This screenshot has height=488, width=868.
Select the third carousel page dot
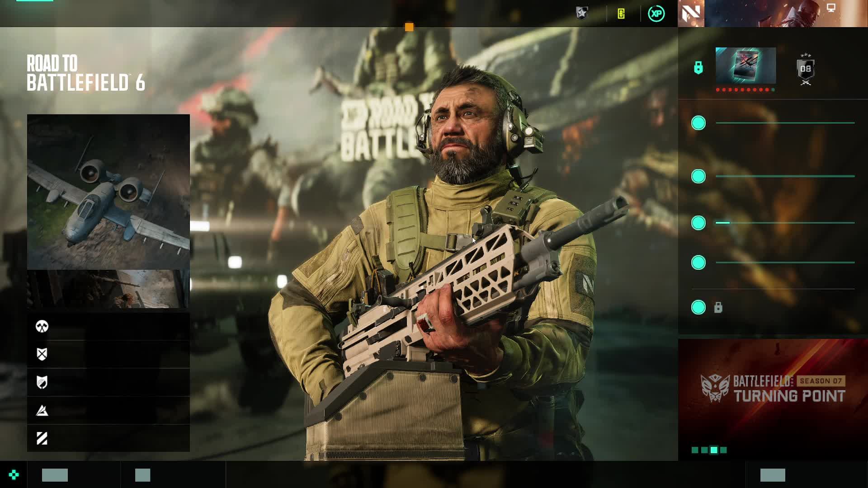point(714,450)
